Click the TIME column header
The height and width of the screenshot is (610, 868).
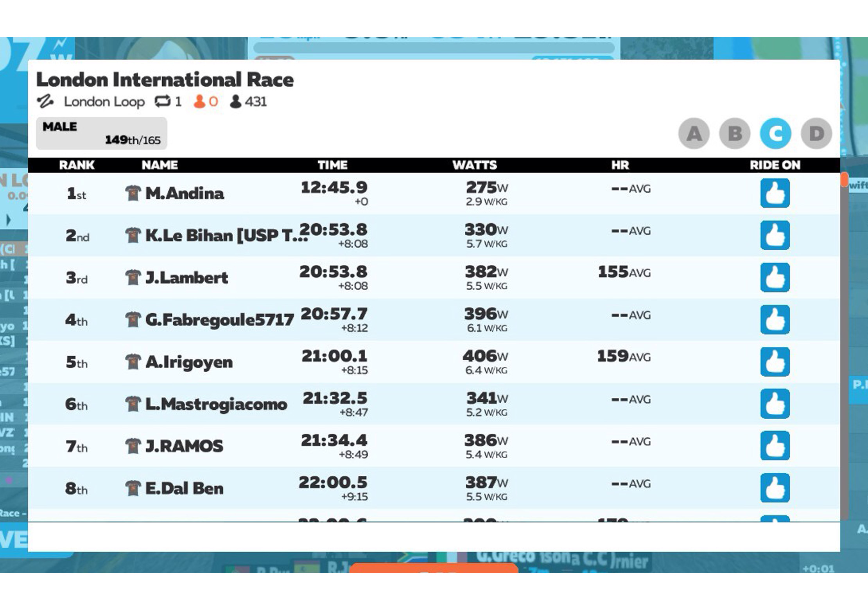tap(332, 165)
